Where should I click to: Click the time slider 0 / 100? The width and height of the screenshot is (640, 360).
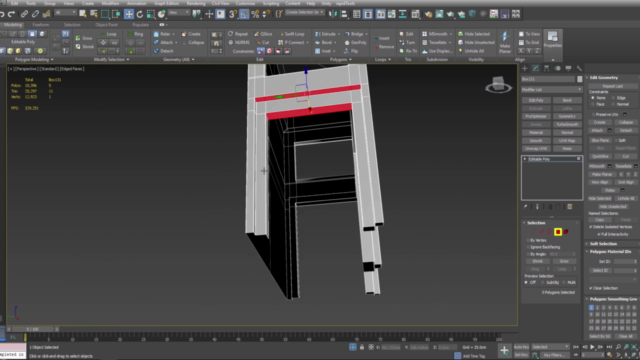point(32,329)
